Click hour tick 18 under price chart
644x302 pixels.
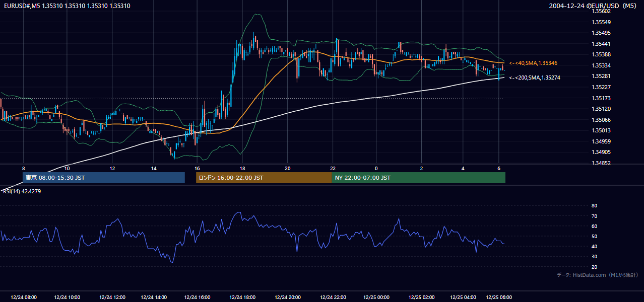point(242,168)
